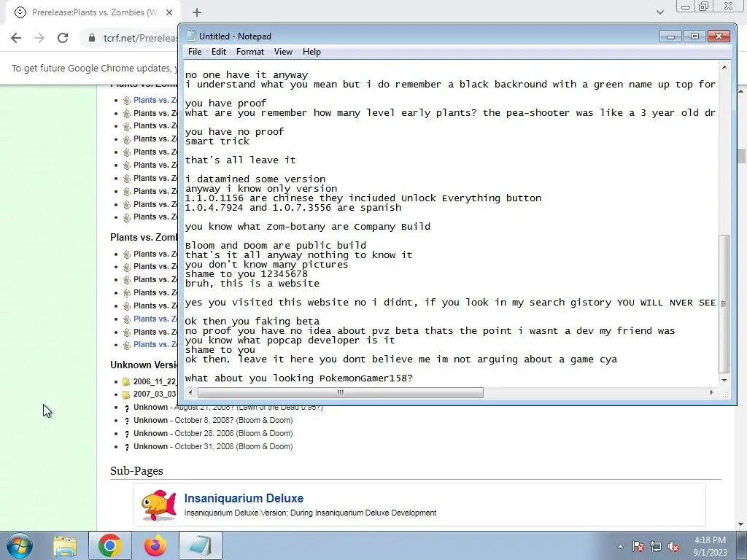Click the line 'smart trick' in Notepad

(x=217, y=141)
